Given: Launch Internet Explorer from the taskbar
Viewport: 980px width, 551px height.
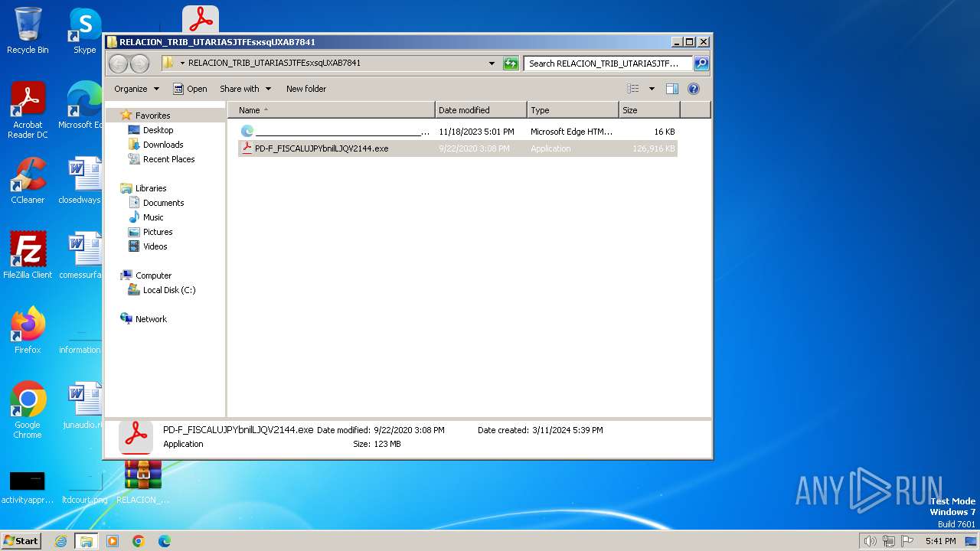Looking at the screenshot, I should point(60,541).
